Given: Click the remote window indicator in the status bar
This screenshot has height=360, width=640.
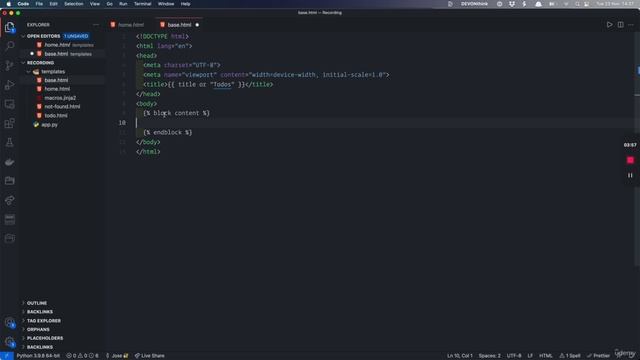Looking at the screenshot, I should pos(7,356).
